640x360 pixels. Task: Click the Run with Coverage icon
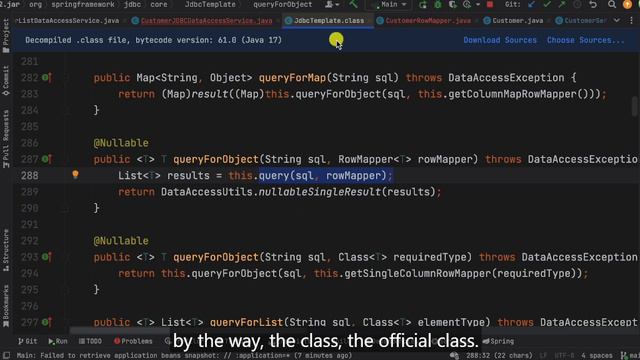coord(452,4)
